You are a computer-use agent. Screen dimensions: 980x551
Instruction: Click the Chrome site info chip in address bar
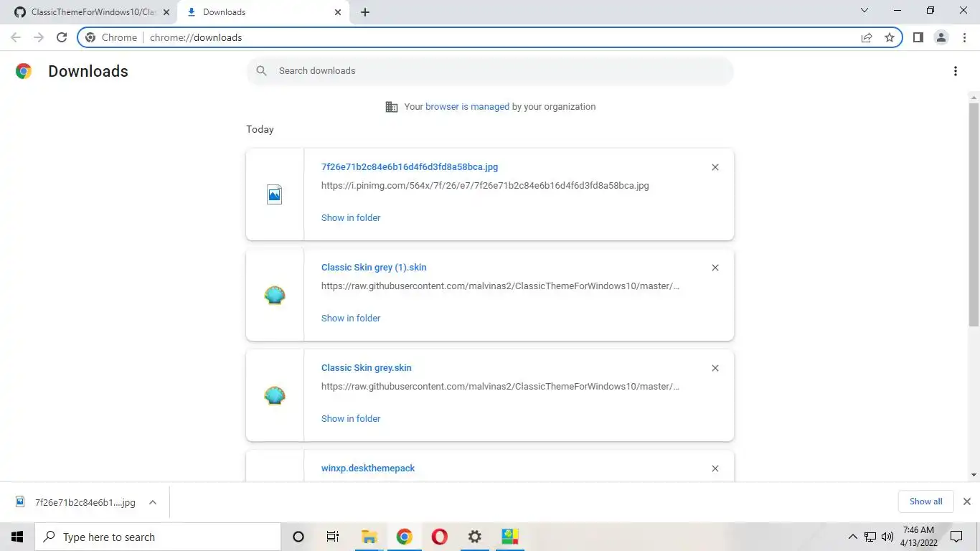click(x=111, y=37)
